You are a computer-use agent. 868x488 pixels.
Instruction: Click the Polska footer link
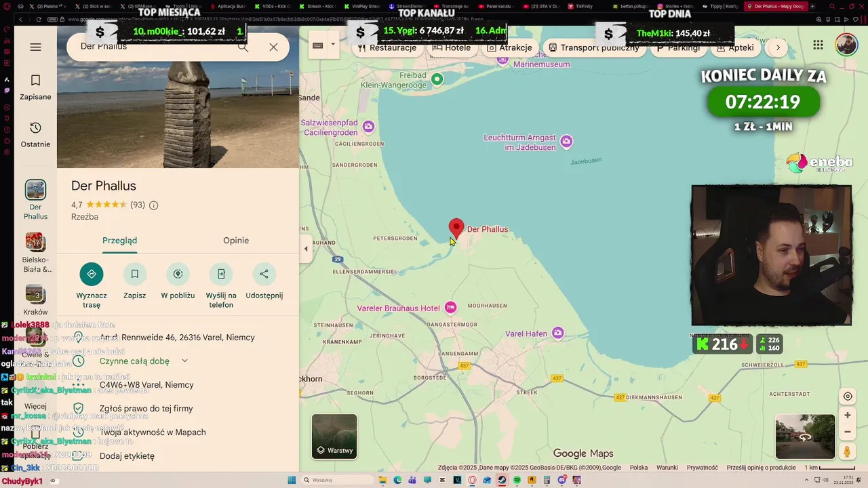pos(639,468)
